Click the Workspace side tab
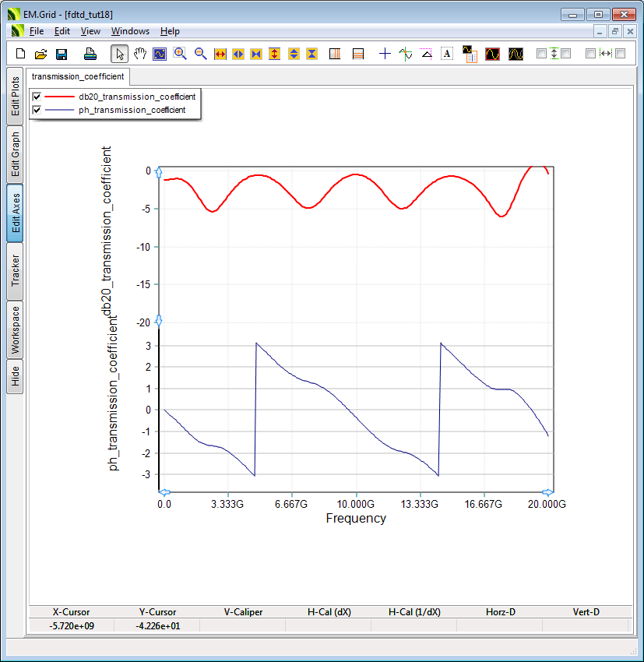This screenshot has height=662, width=644. pos(16,330)
